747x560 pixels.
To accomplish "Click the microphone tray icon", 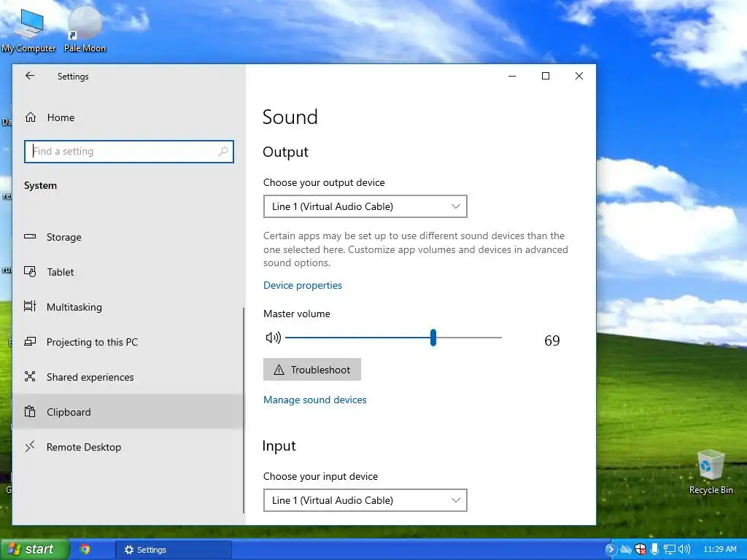I will pos(654,550).
